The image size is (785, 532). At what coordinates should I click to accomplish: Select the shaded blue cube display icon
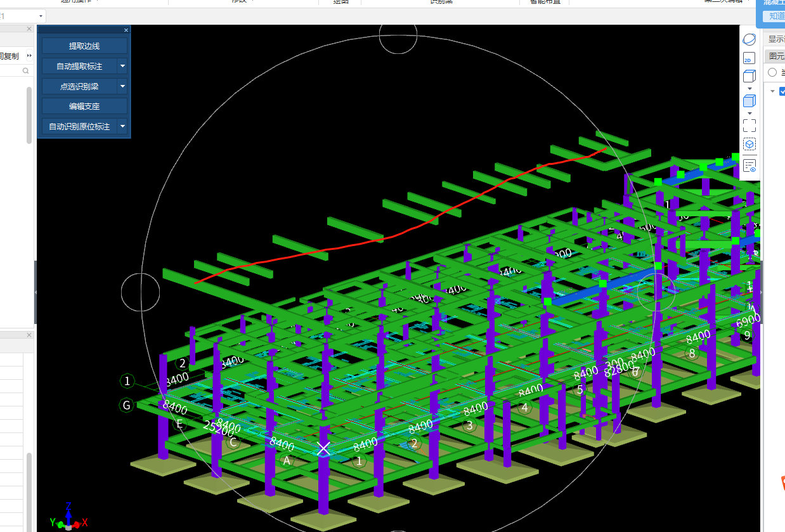749,101
